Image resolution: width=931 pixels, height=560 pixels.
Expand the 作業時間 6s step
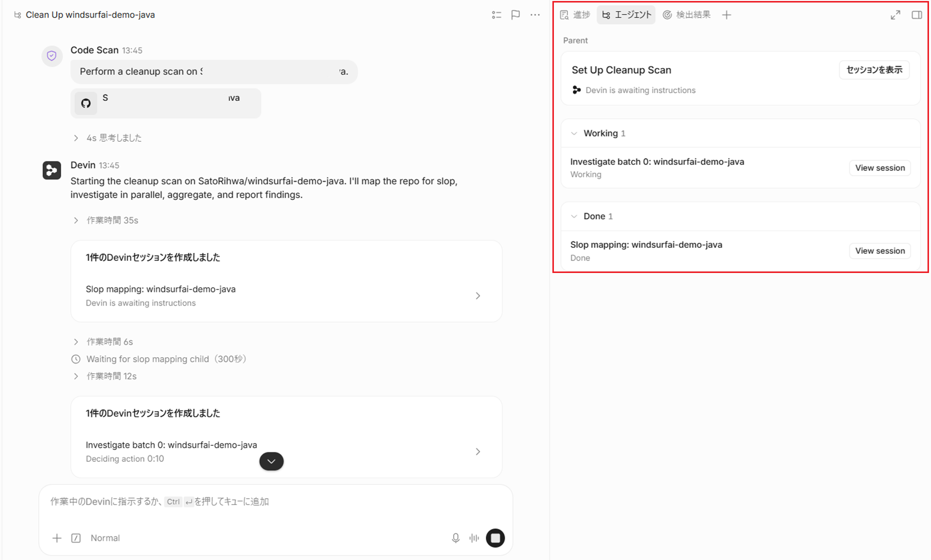104,342
